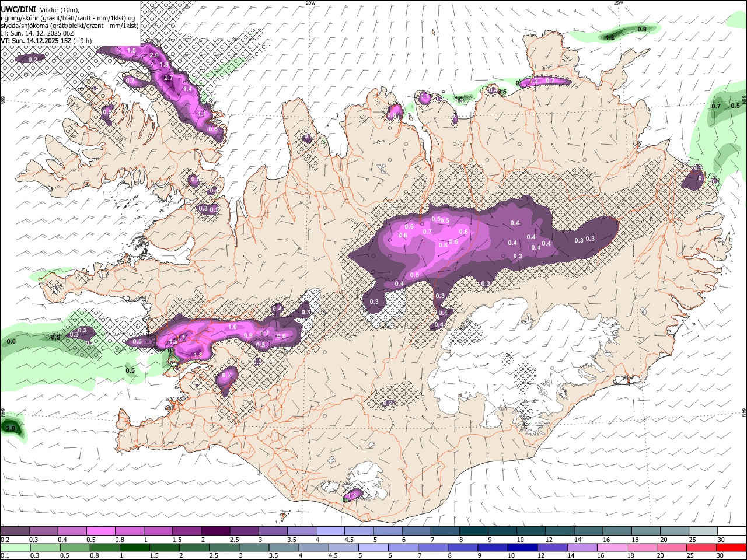The width and height of the screenshot is (747, 560).
Task: Click the '64N' latitude label on the right edge
Action: [x=744, y=411]
